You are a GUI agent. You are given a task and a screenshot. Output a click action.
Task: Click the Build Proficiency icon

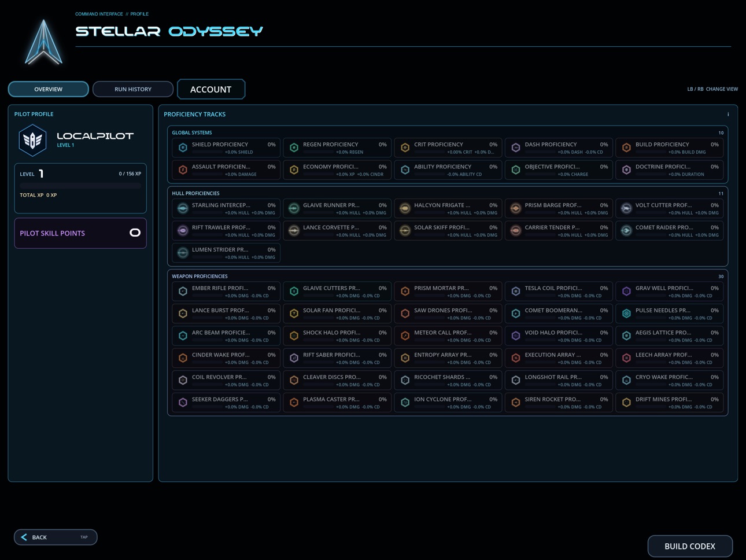(x=626, y=148)
